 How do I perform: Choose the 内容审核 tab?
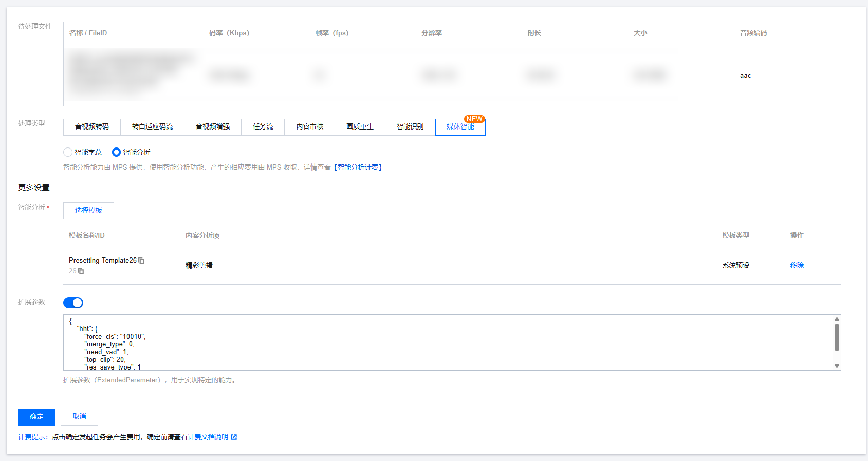click(x=310, y=127)
